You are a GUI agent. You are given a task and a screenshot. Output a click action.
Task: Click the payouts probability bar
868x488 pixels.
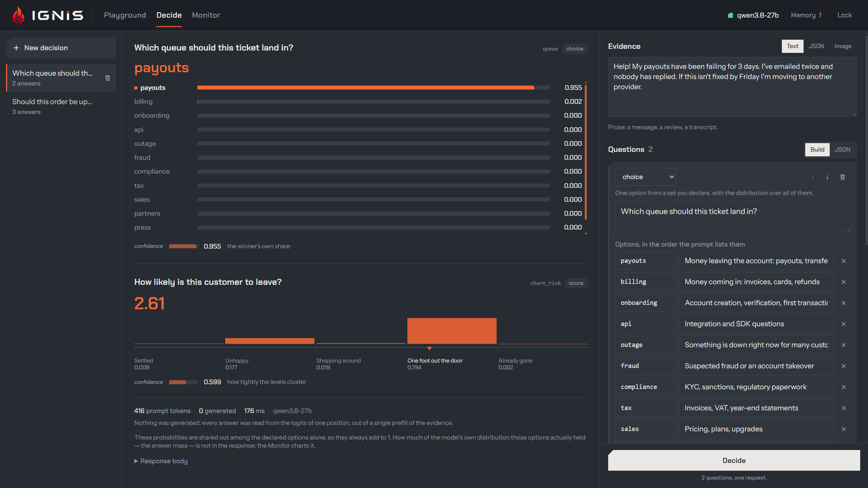click(373, 87)
